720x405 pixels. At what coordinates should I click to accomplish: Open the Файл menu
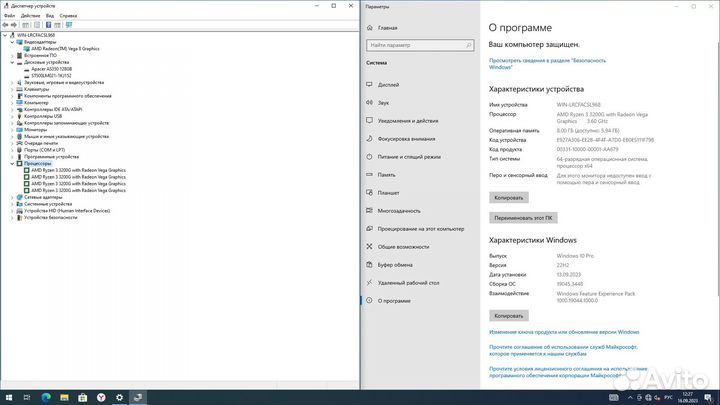(10, 17)
